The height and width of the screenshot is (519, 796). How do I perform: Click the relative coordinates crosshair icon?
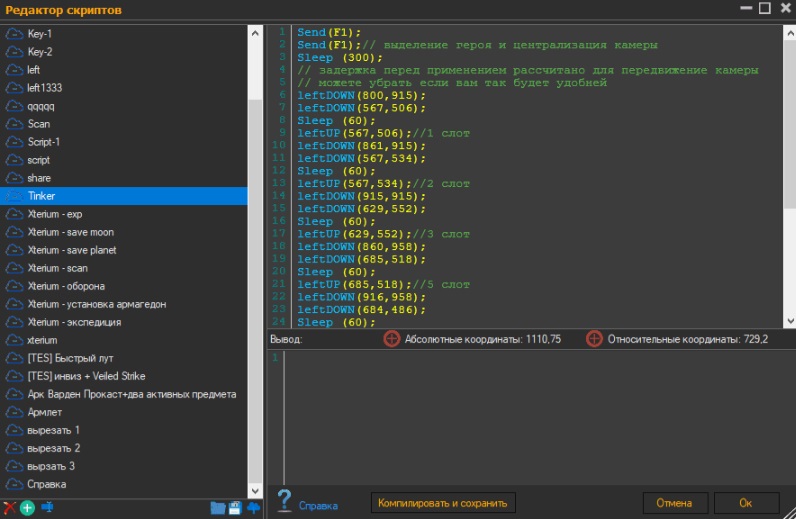pos(594,339)
